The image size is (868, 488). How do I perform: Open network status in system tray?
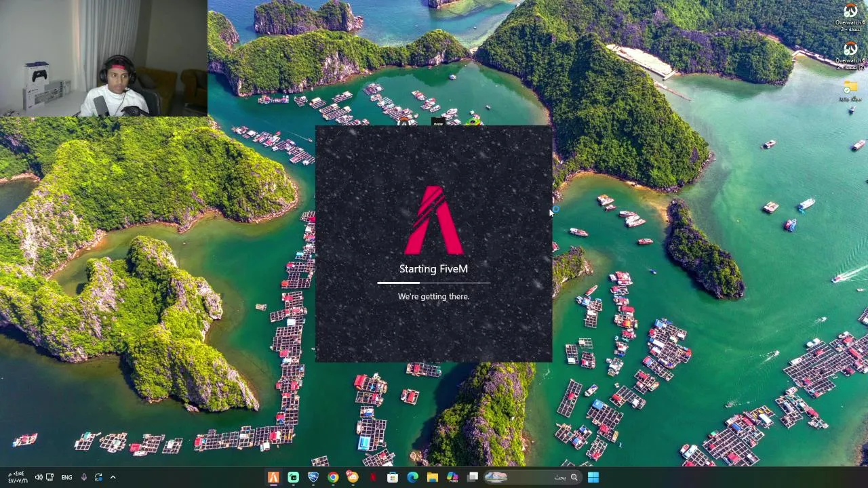click(x=50, y=477)
